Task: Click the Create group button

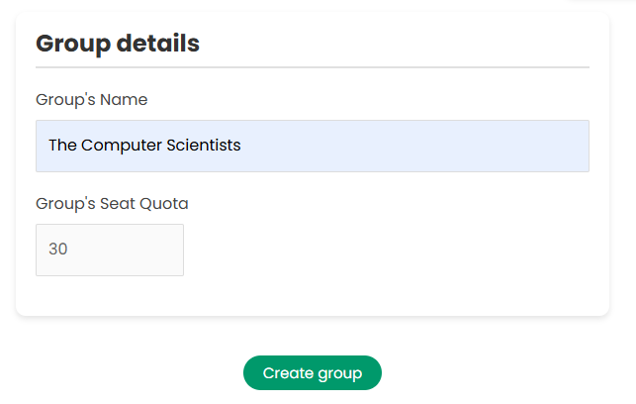Action: [312, 373]
